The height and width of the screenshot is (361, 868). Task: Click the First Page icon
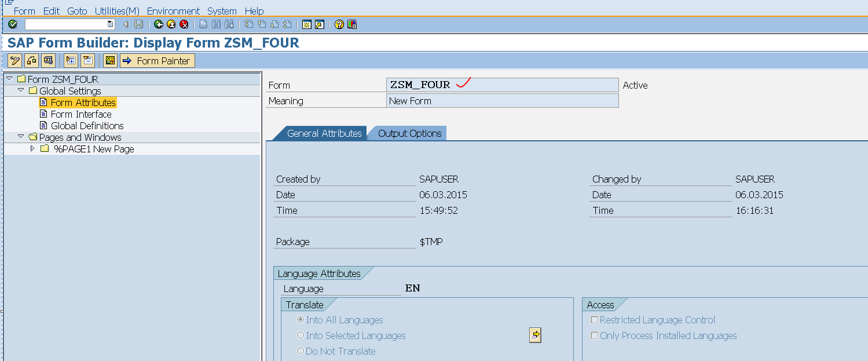click(x=249, y=24)
